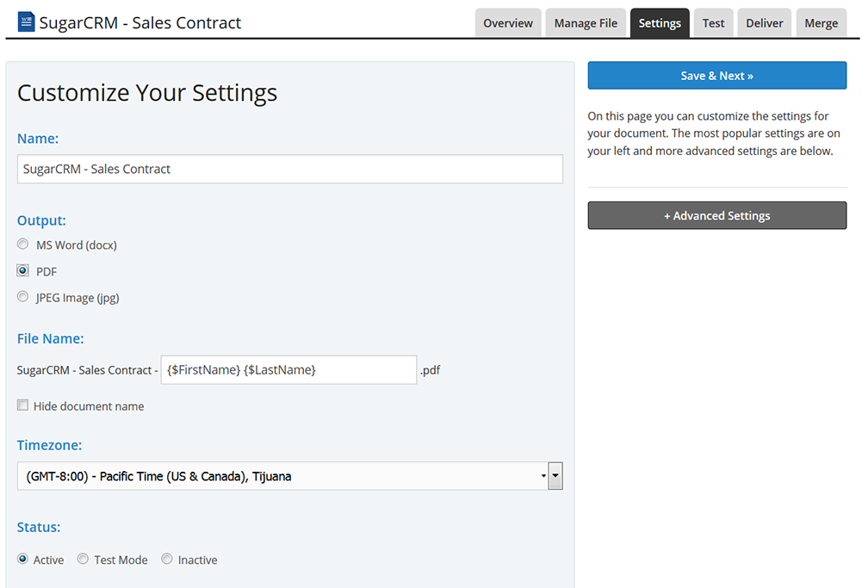Switch to the Merge tab
The width and height of the screenshot is (868, 588).
click(821, 23)
